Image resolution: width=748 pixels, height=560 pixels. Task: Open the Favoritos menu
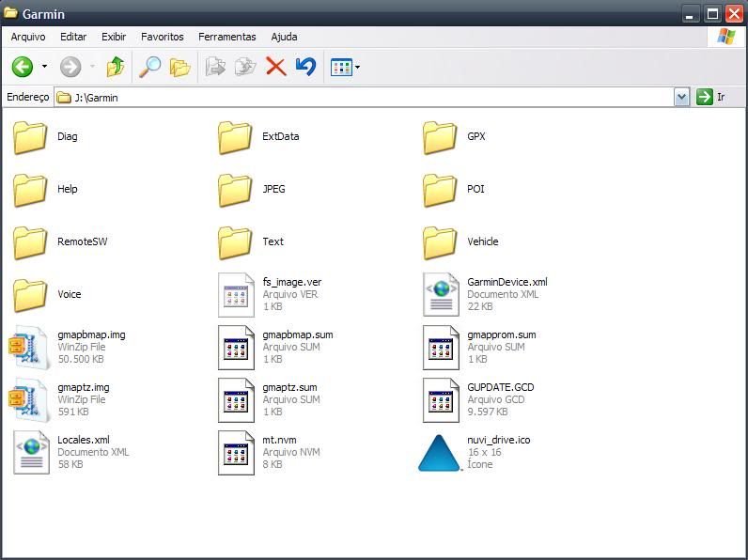point(163,37)
